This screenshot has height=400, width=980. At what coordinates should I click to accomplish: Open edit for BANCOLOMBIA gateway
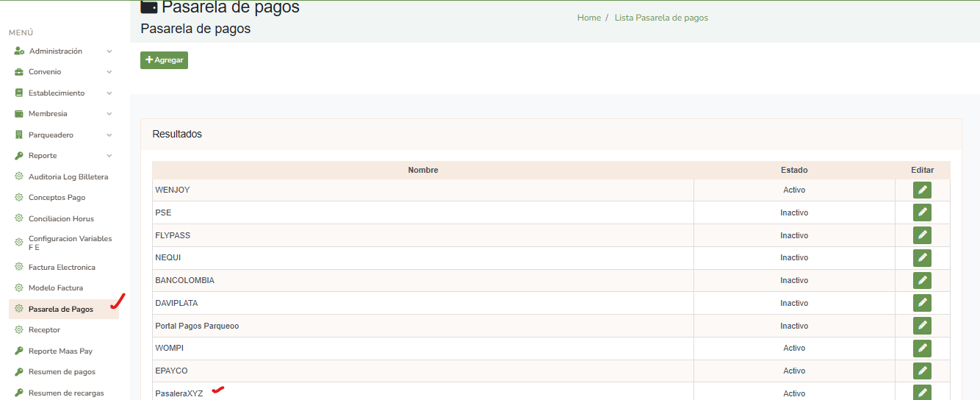pyautogui.click(x=922, y=280)
